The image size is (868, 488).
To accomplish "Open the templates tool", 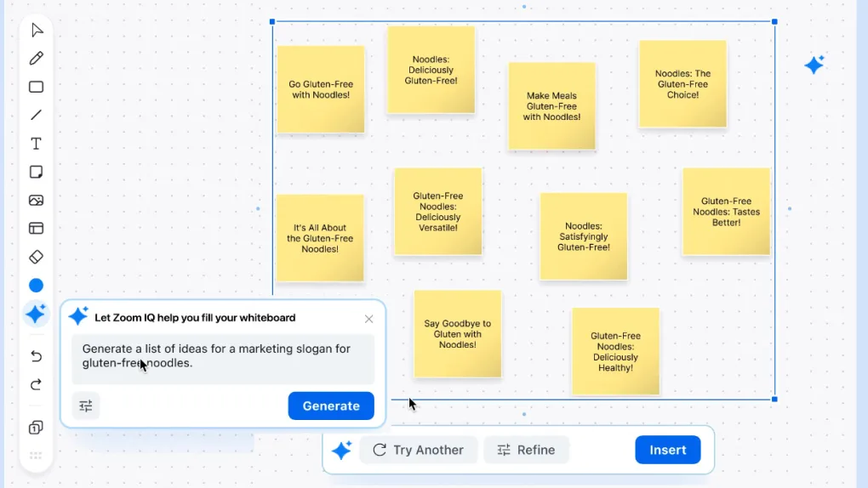I will pos(37,229).
